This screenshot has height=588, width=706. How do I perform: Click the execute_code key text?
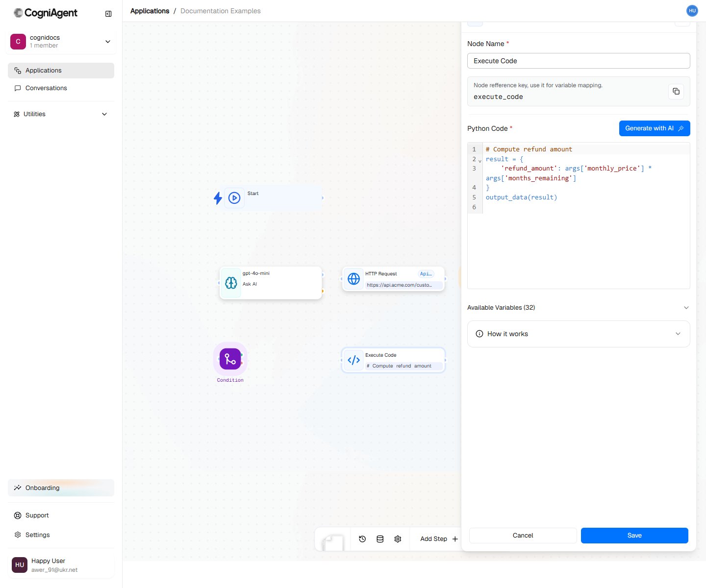tap(498, 97)
